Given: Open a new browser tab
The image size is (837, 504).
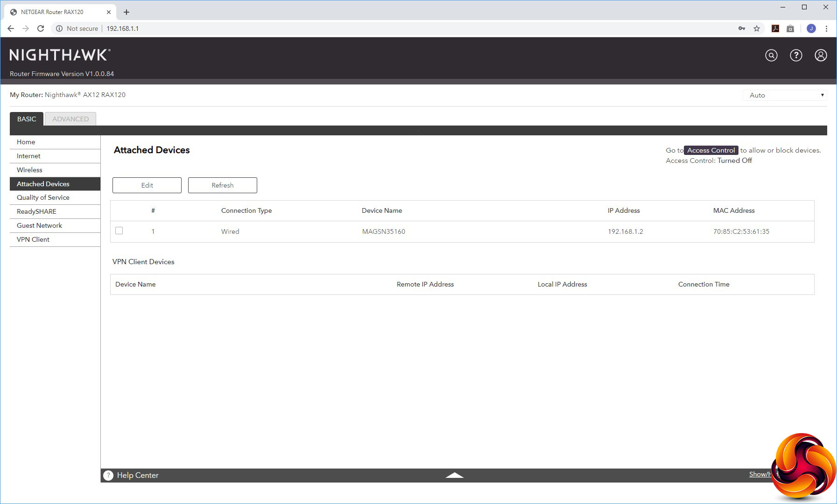Looking at the screenshot, I should [126, 12].
